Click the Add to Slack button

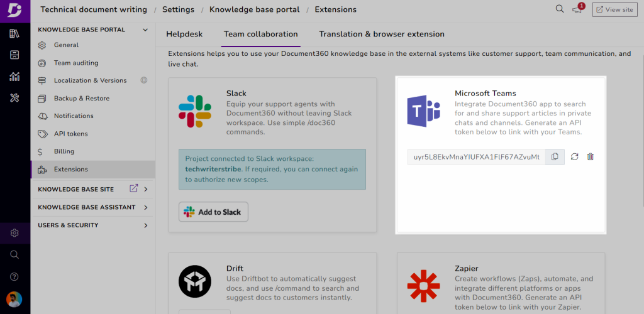pyautogui.click(x=213, y=212)
